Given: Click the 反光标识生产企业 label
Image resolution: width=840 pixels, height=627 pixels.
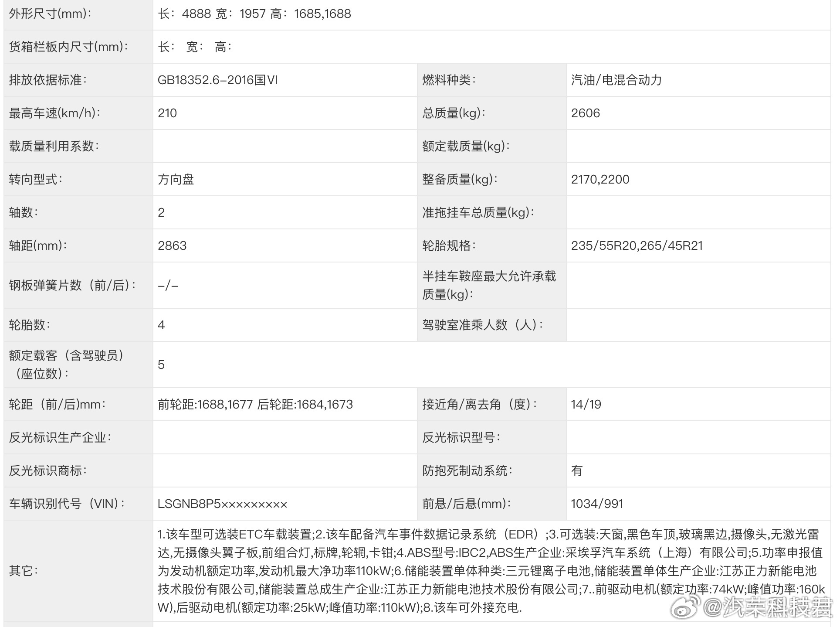Looking at the screenshot, I should click(60, 438).
